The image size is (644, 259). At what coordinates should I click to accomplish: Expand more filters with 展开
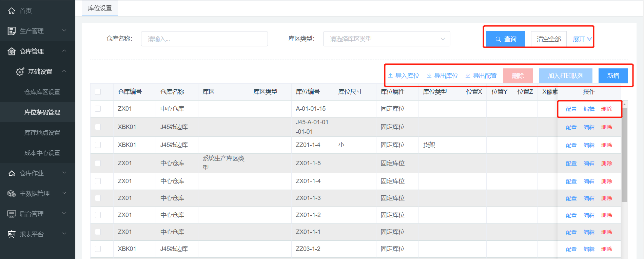point(582,39)
